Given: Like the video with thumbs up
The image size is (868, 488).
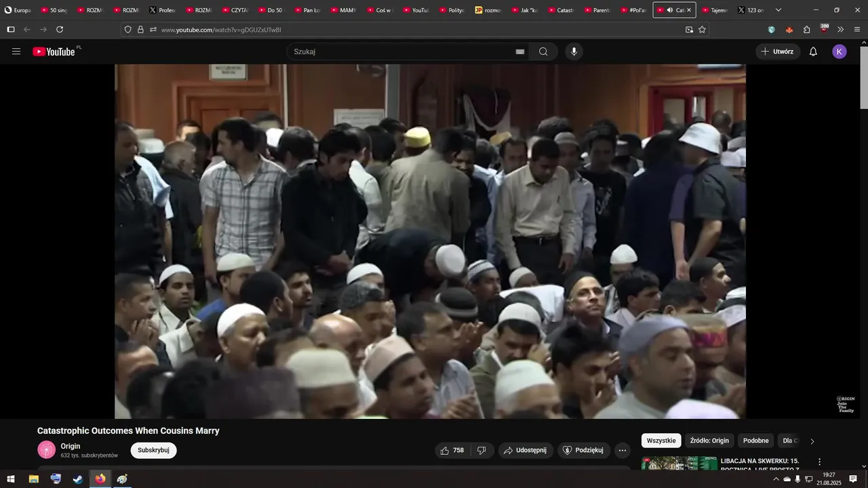Looking at the screenshot, I should point(452,450).
